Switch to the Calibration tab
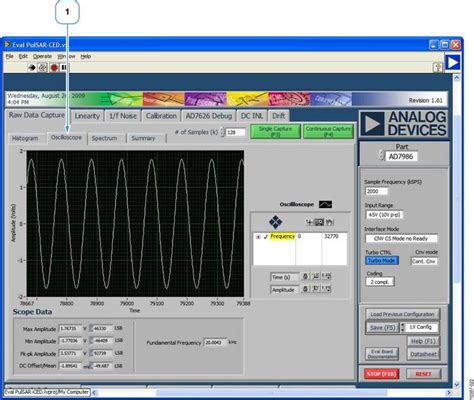Viewport: 474px width, 400px height. pos(161,116)
